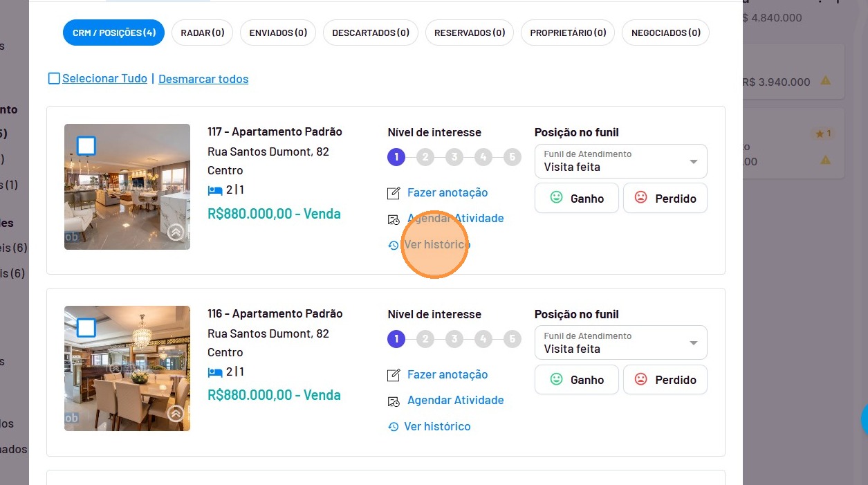This screenshot has height=485, width=868.
Task: Select the NEGOCIADOS (0) tab
Action: click(666, 33)
